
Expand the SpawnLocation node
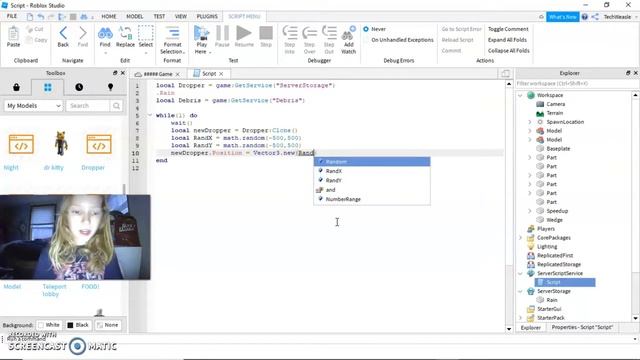coord(530,122)
